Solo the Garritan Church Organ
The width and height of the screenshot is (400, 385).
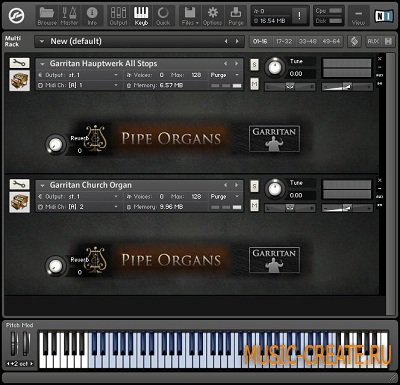point(254,186)
